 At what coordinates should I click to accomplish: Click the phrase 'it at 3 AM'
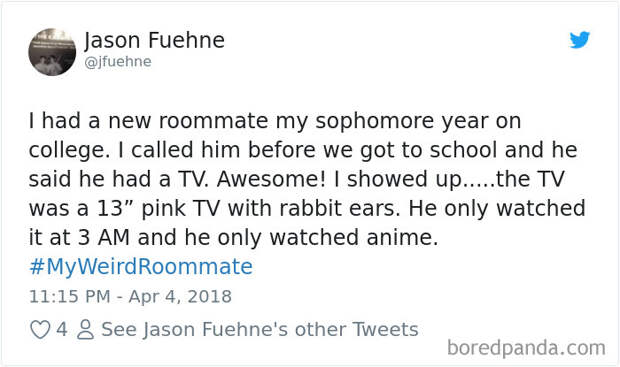click(x=79, y=237)
